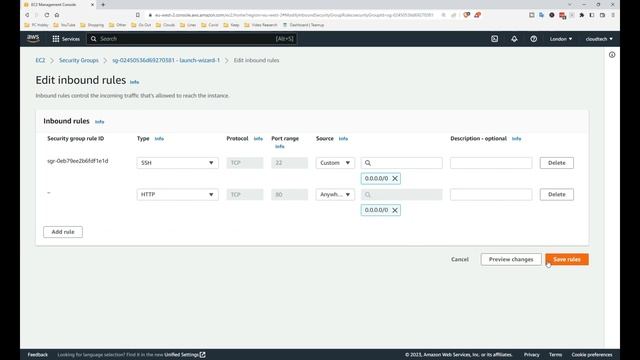This screenshot has height=360, width=640.
Task: Open the launch-wizard-1 security group breadcrumb
Action: click(x=166, y=60)
